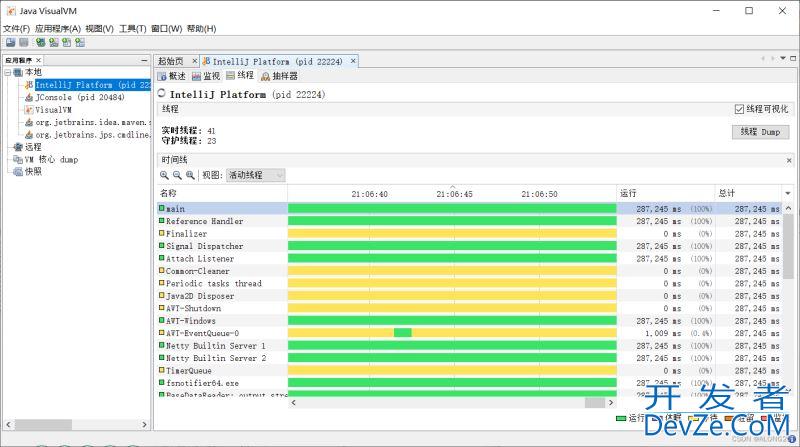800x447 pixels.
Task: Select the main thread row
Action: coord(469,209)
